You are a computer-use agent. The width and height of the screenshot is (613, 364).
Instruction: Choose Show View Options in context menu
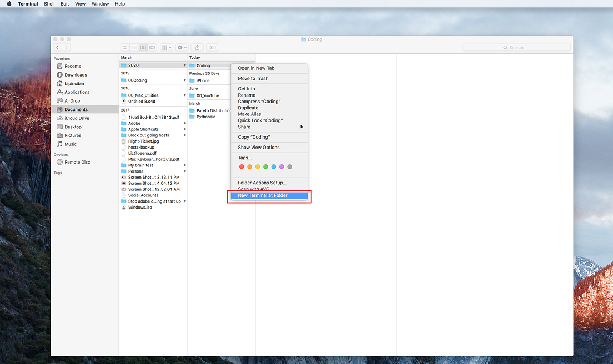(269, 147)
